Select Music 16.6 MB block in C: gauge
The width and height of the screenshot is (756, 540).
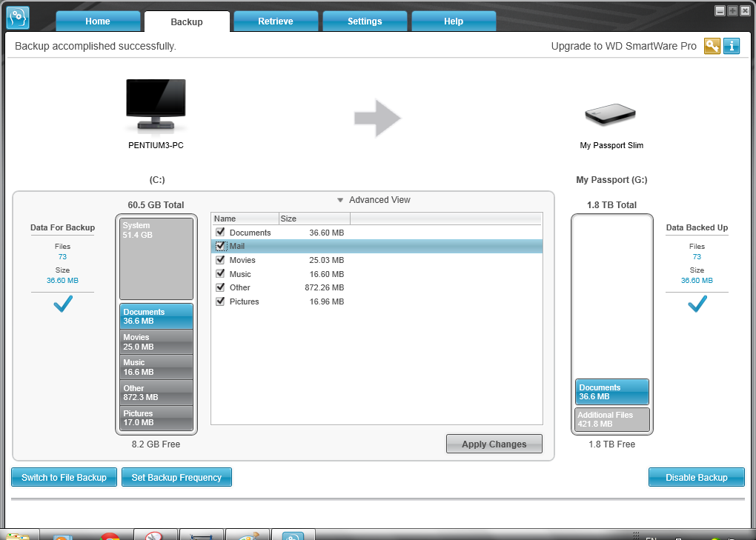(156, 367)
